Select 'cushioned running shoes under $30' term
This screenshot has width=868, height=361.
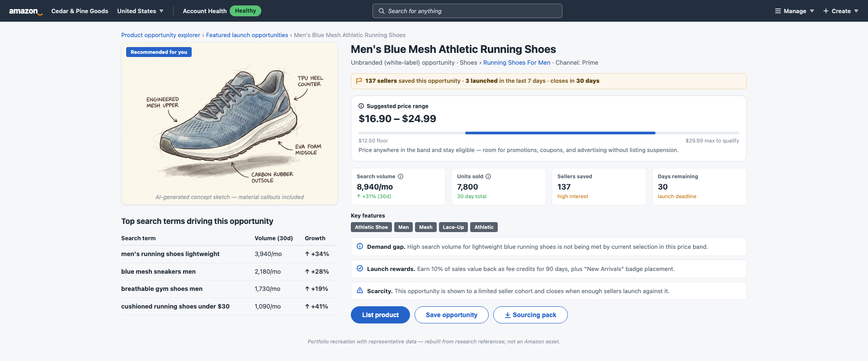pos(175,306)
